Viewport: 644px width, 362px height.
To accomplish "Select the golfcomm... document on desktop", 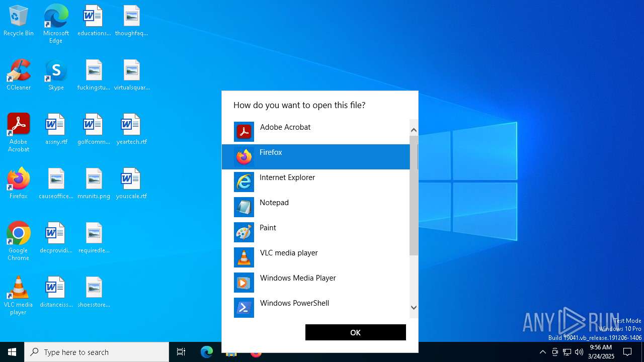I will 94,130.
